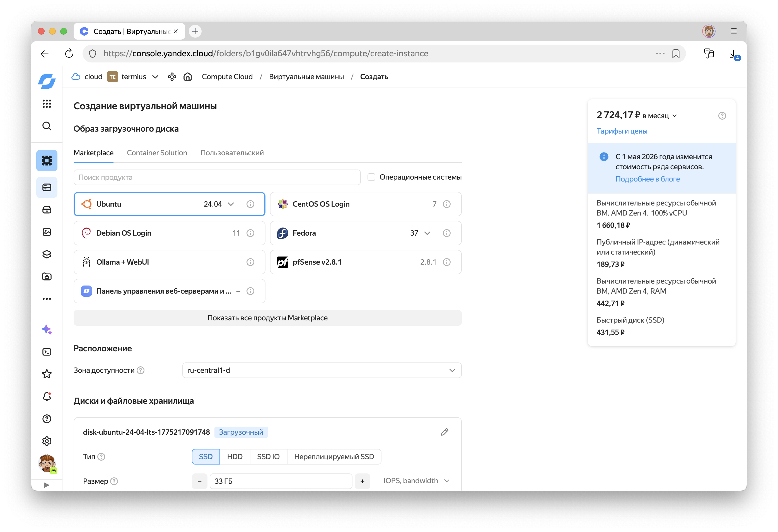Click Показать все продукты Marketplace button
778x532 pixels.
(x=267, y=318)
